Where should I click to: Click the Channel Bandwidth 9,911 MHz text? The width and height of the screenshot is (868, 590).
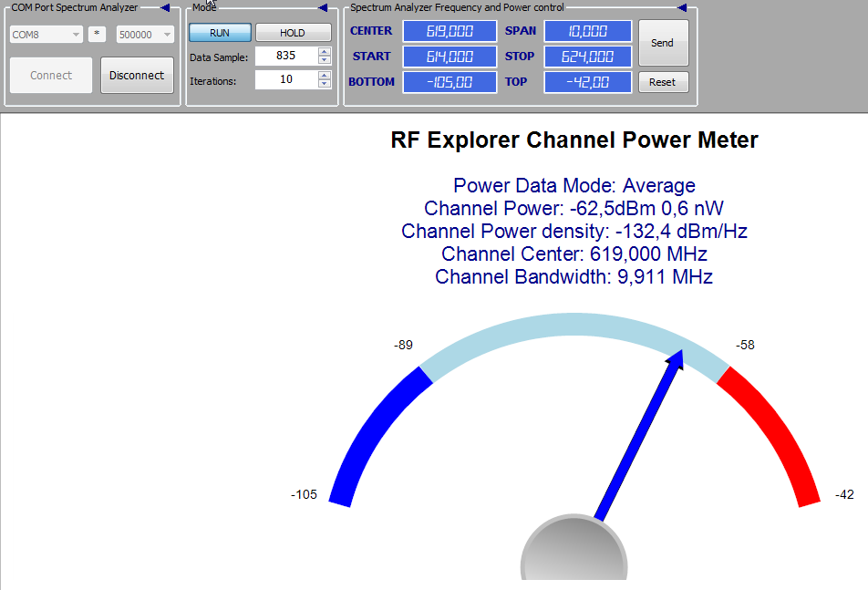(x=574, y=276)
